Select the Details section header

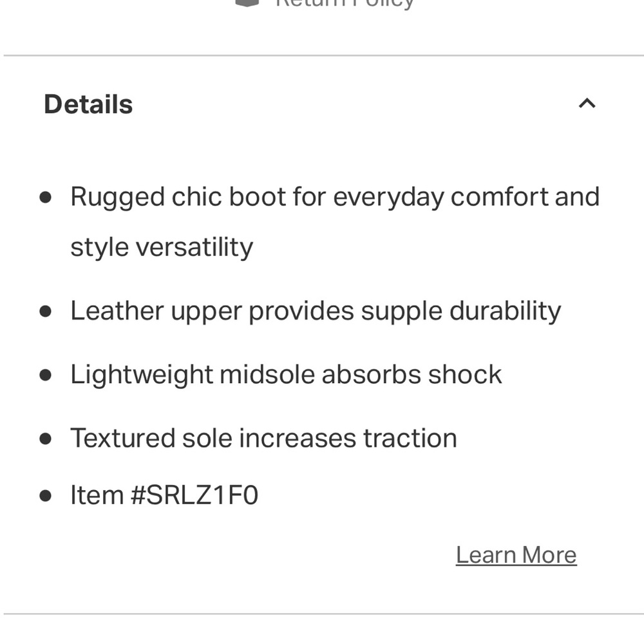(88, 104)
